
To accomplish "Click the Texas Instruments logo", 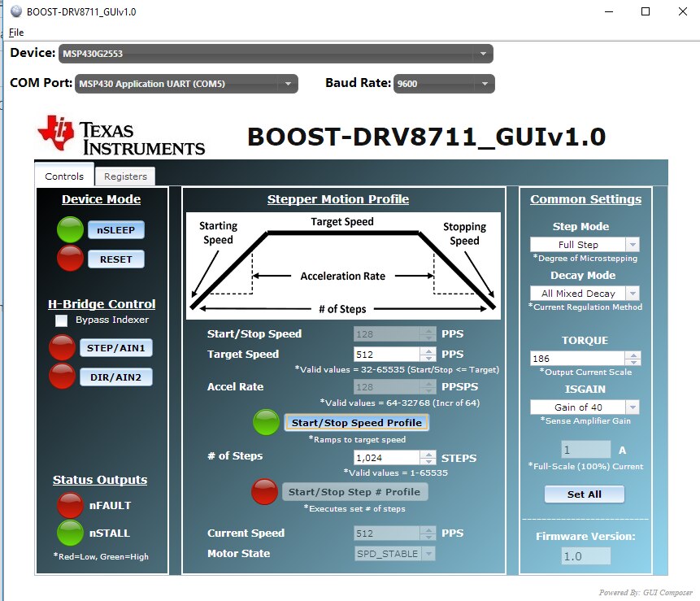I will (121, 135).
